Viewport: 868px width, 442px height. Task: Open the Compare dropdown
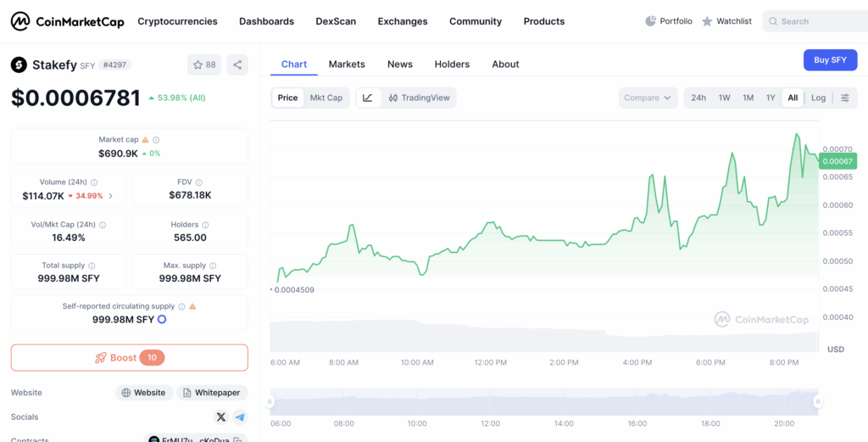(x=648, y=98)
